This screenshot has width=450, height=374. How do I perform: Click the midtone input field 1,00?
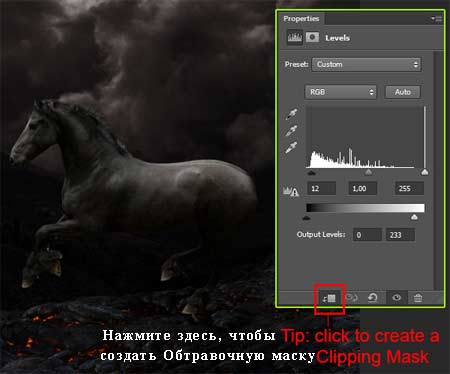(x=363, y=189)
